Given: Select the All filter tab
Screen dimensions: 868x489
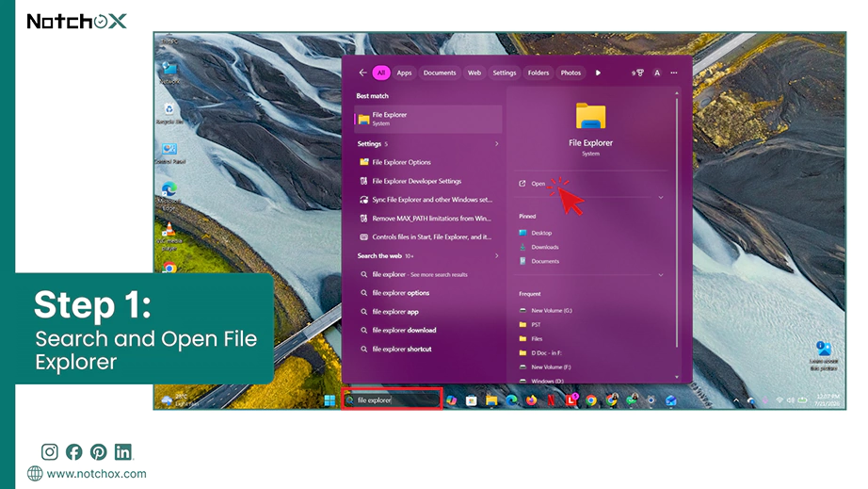Looking at the screenshot, I should coord(381,73).
